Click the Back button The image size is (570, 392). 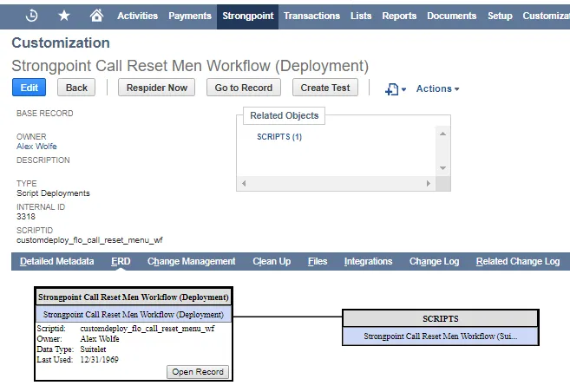click(x=76, y=88)
